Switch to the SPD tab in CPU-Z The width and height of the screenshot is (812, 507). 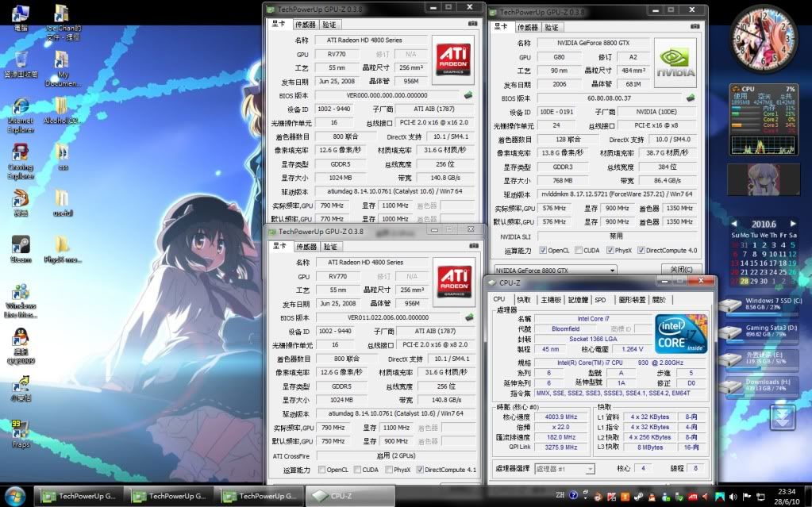coord(600,299)
